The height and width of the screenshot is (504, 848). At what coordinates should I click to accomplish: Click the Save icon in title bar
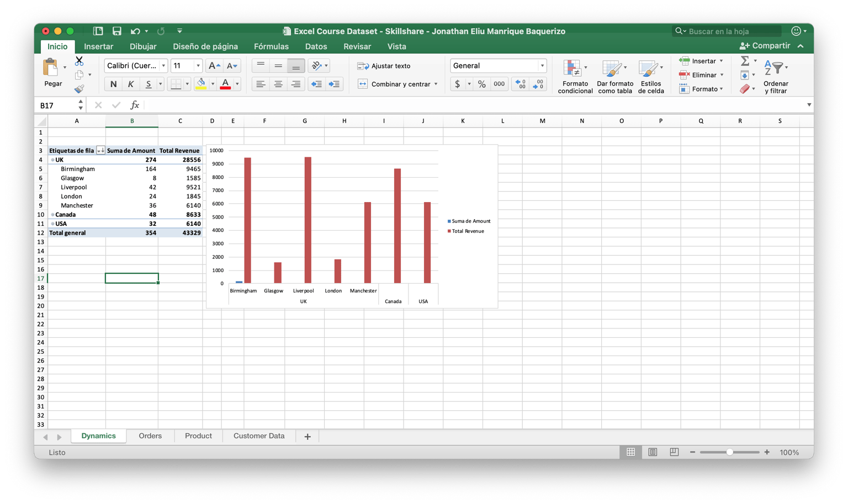click(x=116, y=31)
